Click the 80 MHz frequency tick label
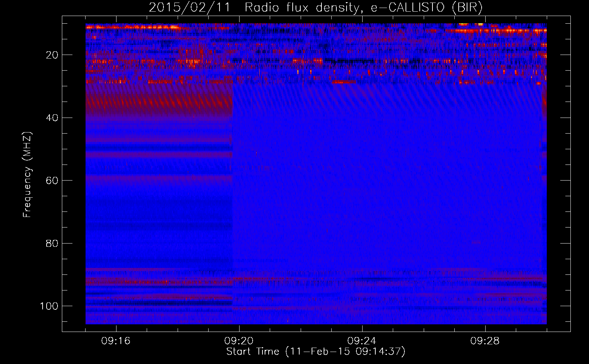 point(52,243)
